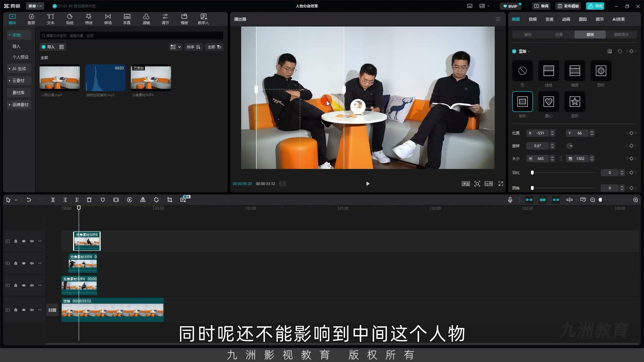Click the 导出 export button

tap(595, 6)
